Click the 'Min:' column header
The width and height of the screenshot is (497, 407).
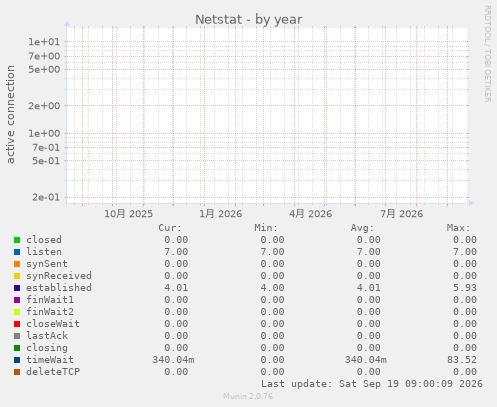pos(266,228)
